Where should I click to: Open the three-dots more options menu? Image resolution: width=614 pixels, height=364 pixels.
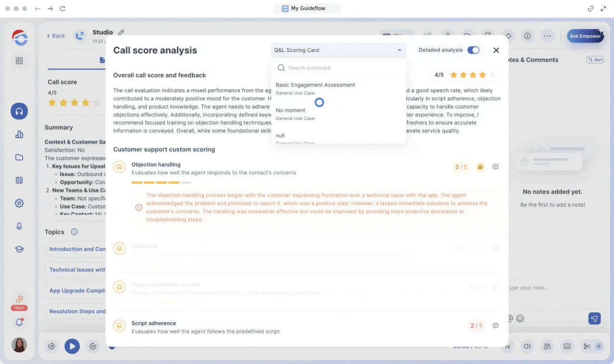coord(547,36)
